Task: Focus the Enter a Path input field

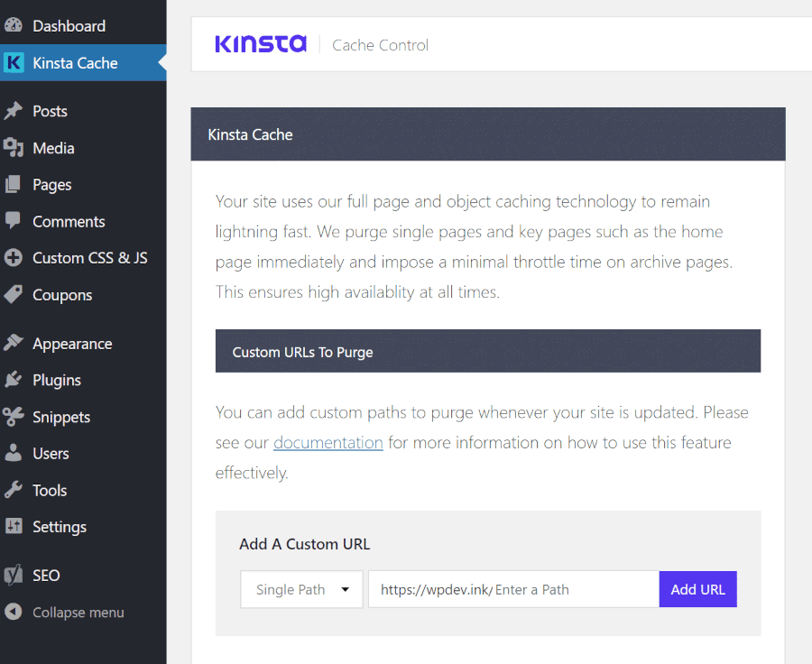Action: coord(513,589)
